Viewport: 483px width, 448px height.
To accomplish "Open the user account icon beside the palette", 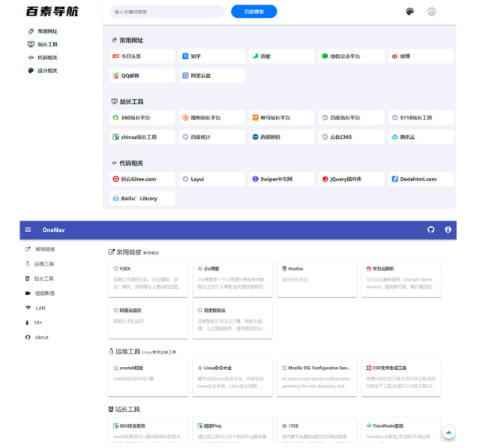I will (x=431, y=11).
